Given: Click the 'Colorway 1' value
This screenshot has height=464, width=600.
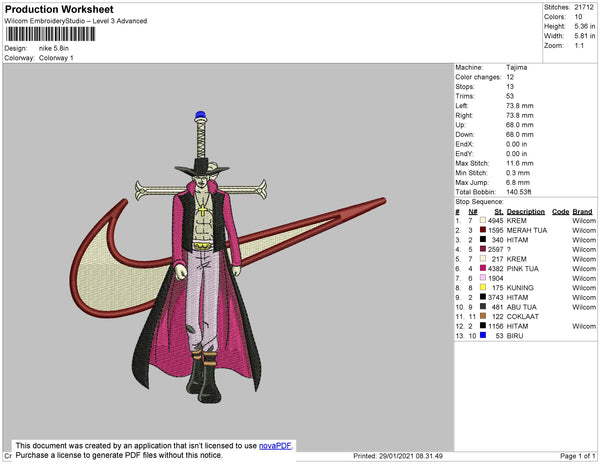Looking at the screenshot, I should [x=56, y=58].
